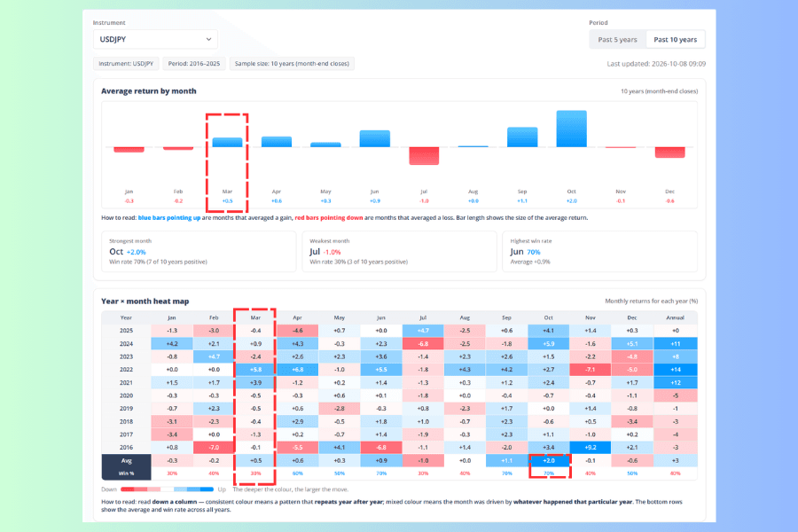Click the 2016 May cell showing +4.1

(340, 448)
